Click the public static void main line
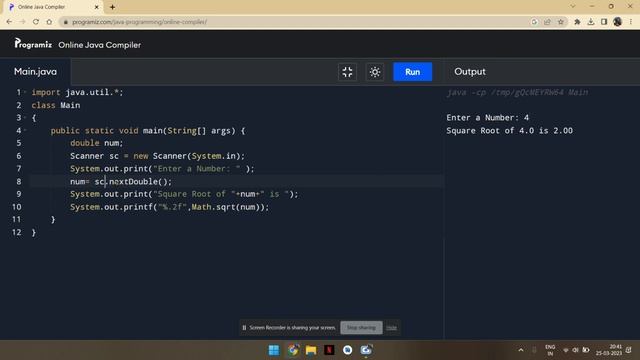This screenshot has height=360, width=640. point(148,131)
